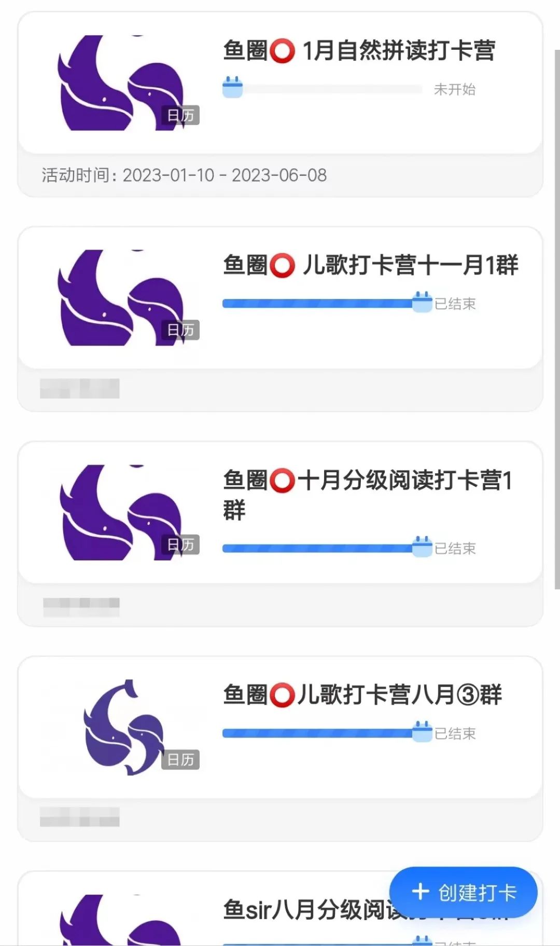
Task: Tap the 创建打卡 floating button
Action: tap(464, 893)
